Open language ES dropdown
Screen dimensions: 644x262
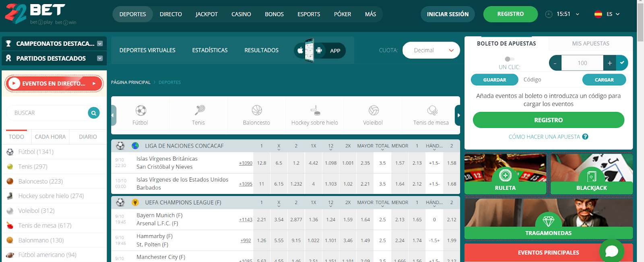pyautogui.click(x=613, y=14)
